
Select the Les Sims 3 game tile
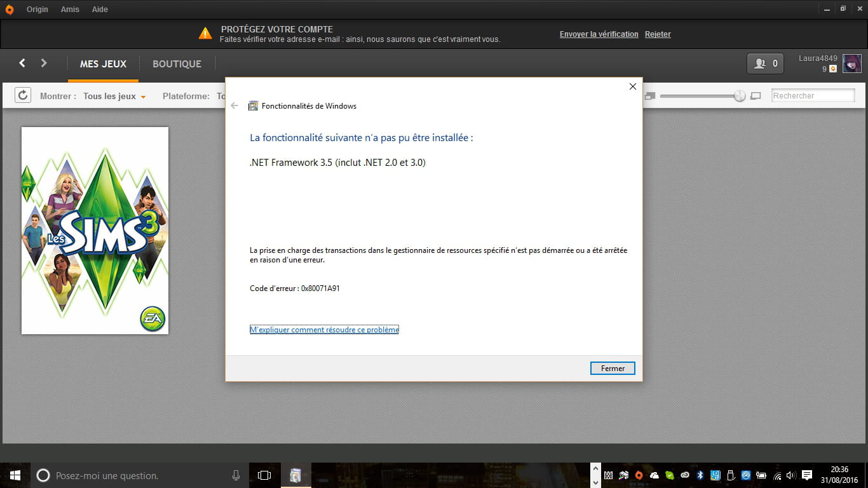(95, 231)
